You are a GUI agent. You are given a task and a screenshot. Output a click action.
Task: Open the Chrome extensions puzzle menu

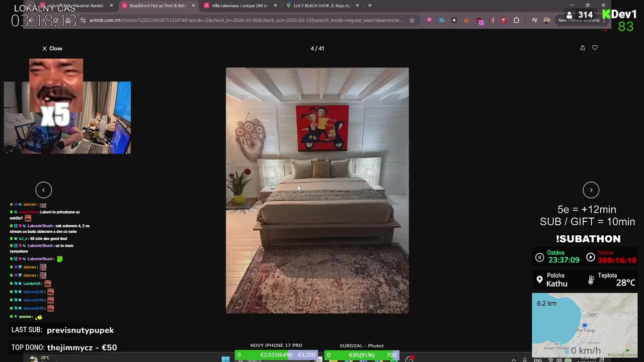[516, 20]
